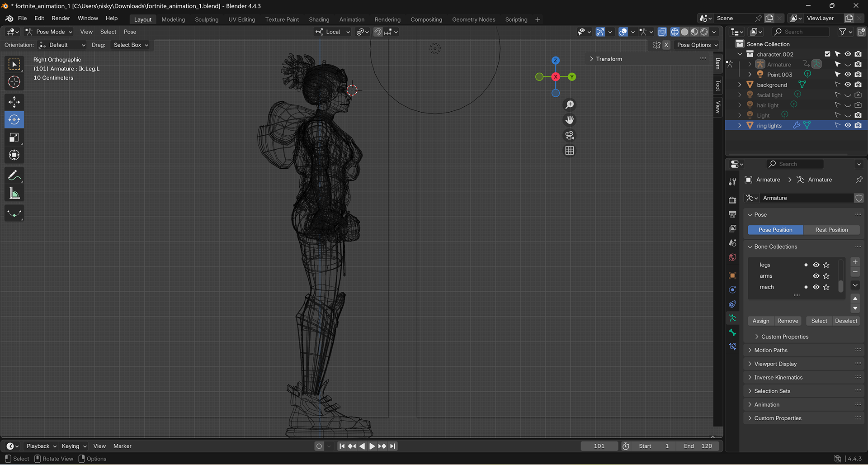Hide the arms bone collection
This screenshot has height=465, width=868.
coord(816,276)
